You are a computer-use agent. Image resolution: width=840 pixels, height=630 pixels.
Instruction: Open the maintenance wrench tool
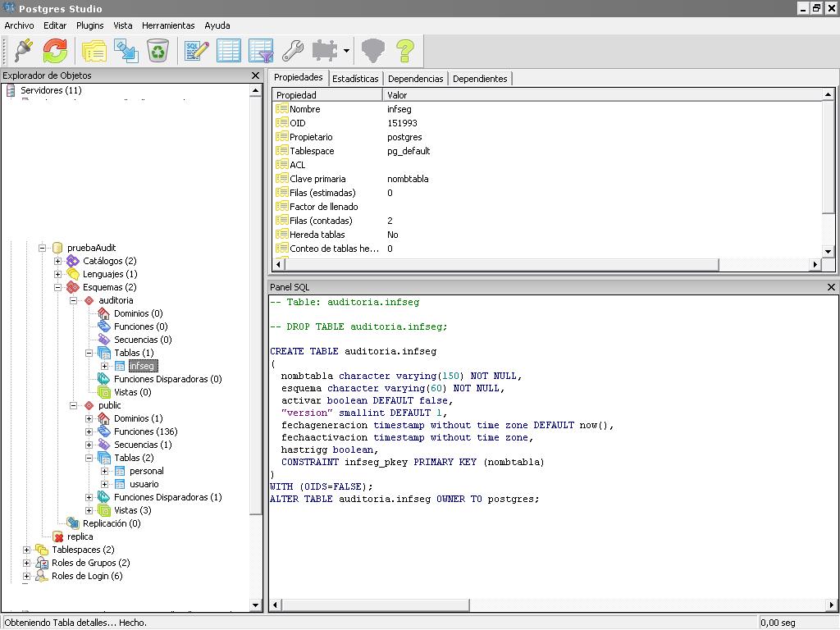click(x=293, y=51)
